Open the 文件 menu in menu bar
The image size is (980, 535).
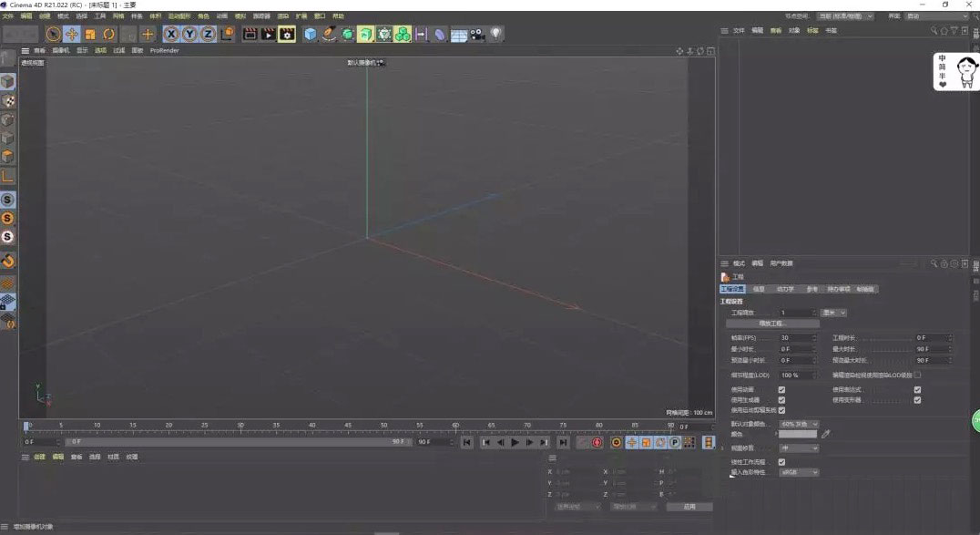7,16
